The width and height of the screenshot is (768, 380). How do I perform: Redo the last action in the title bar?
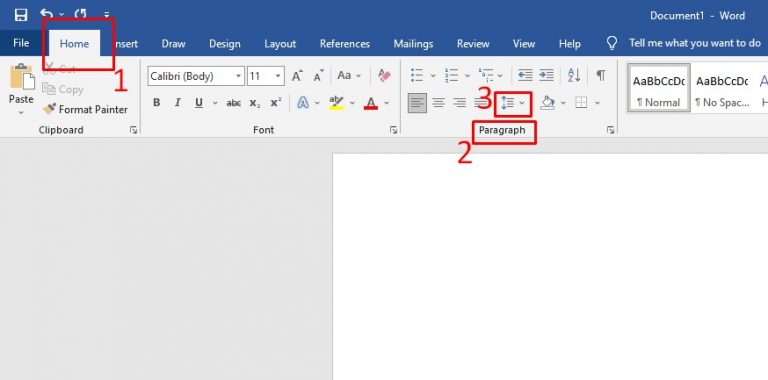[x=81, y=14]
